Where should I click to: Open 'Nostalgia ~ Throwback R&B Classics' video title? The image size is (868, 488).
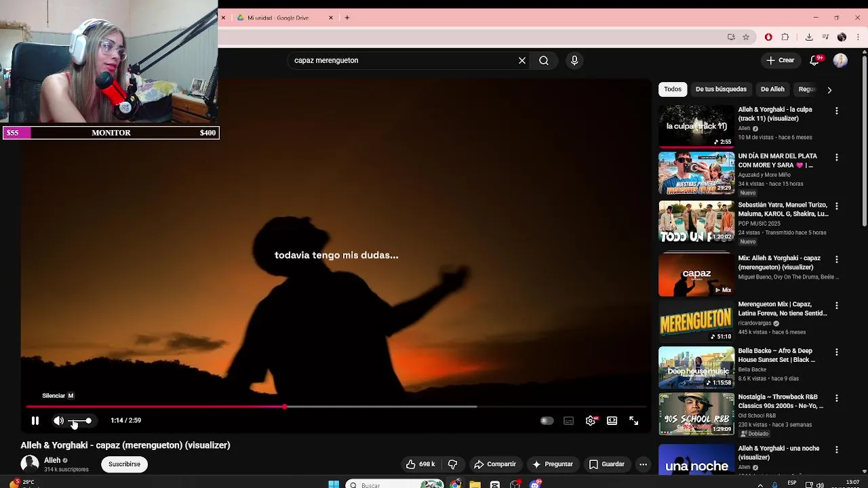pyautogui.click(x=781, y=401)
